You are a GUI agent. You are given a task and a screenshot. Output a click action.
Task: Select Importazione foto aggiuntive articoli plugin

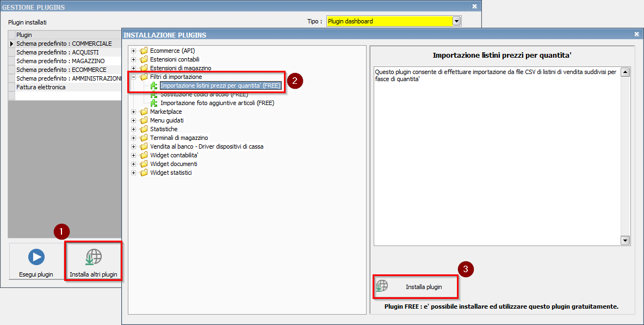(x=217, y=103)
